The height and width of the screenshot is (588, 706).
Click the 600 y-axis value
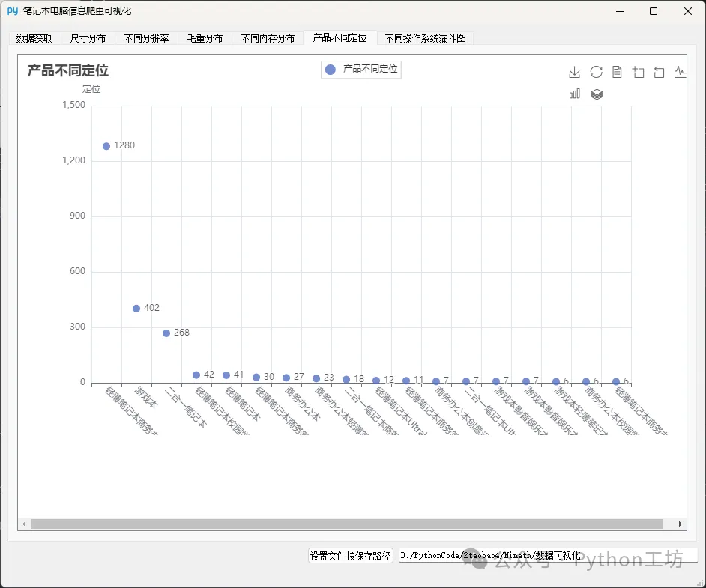pyautogui.click(x=77, y=271)
